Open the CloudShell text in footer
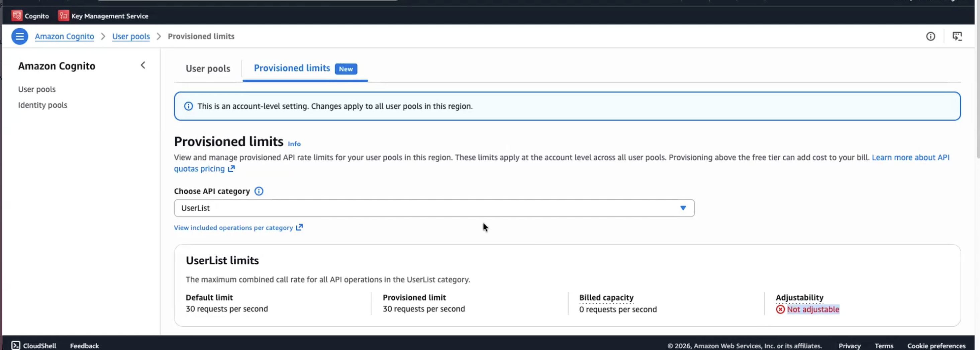 click(x=39, y=345)
